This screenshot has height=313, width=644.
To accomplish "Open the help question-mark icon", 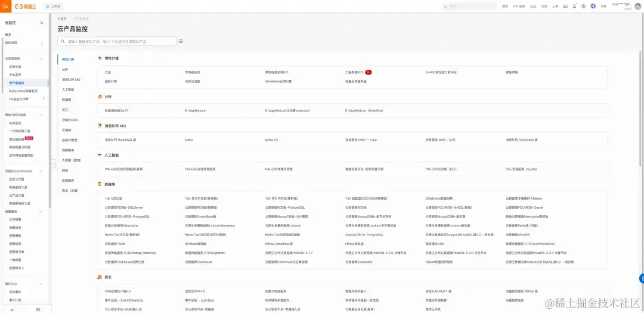I will click(x=583, y=7).
